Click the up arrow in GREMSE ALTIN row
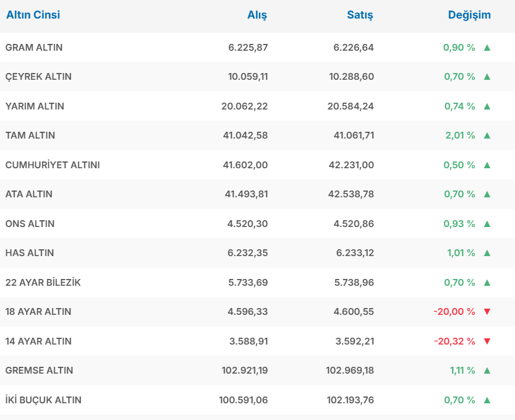The width and height of the screenshot is (515, 420). click(x=487, y=371)
